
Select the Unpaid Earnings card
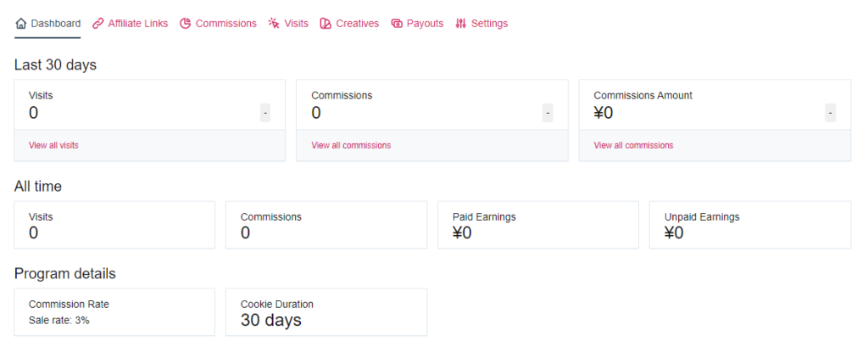(750, 225)
